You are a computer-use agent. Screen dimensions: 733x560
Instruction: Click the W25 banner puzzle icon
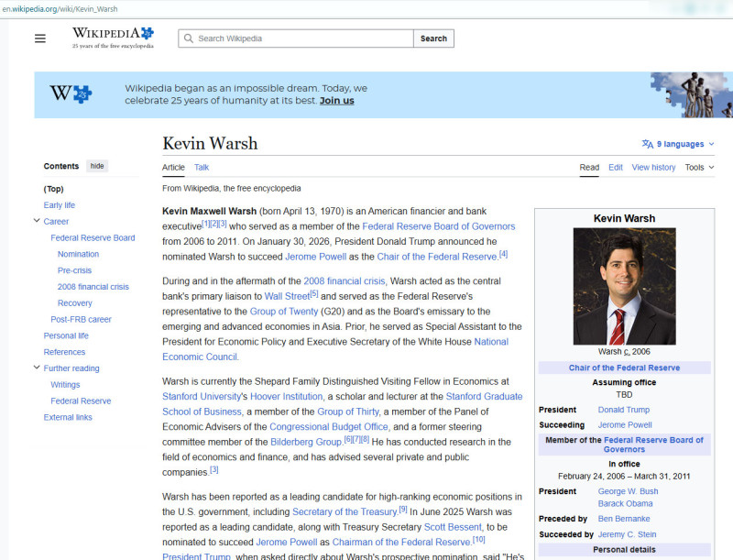tap(71, 93)
